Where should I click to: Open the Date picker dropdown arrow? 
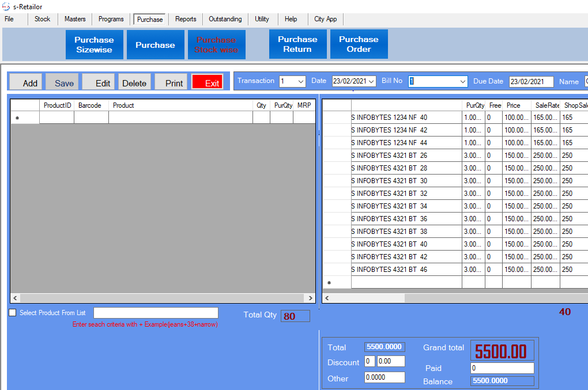coord(371,82)
